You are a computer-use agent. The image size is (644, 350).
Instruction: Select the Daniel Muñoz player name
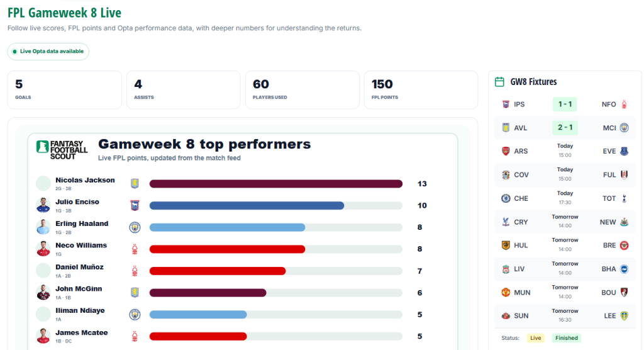(79, 268)
